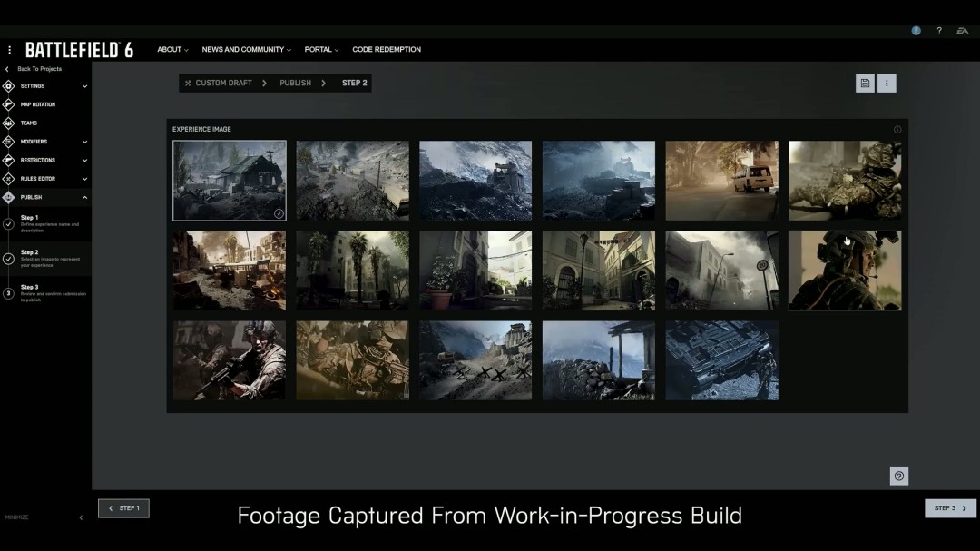Click Back To Projects link

point(39,69)
